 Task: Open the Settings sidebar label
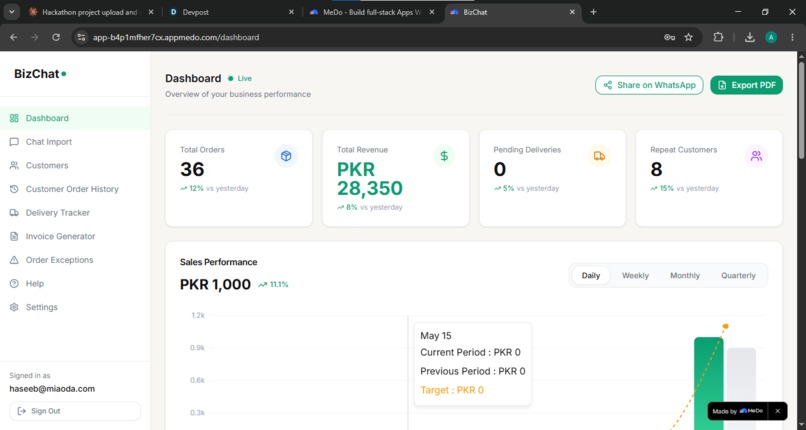pyautogui.click(x=42, y=307)
